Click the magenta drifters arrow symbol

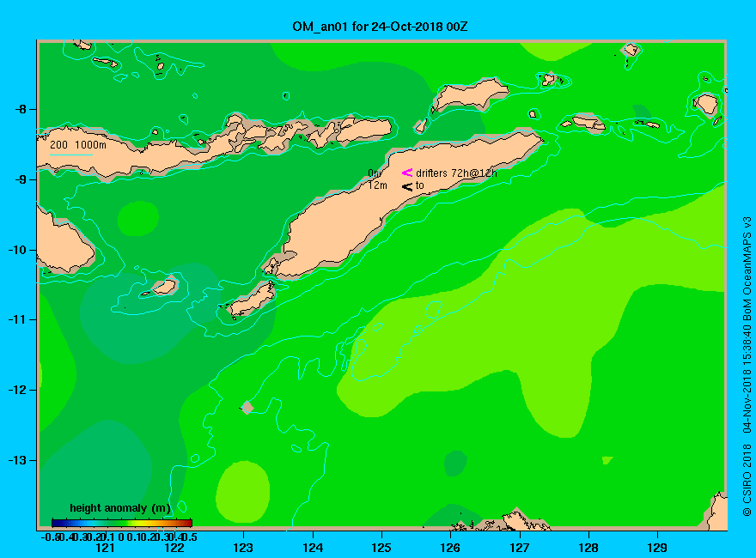tap(407, 173)
